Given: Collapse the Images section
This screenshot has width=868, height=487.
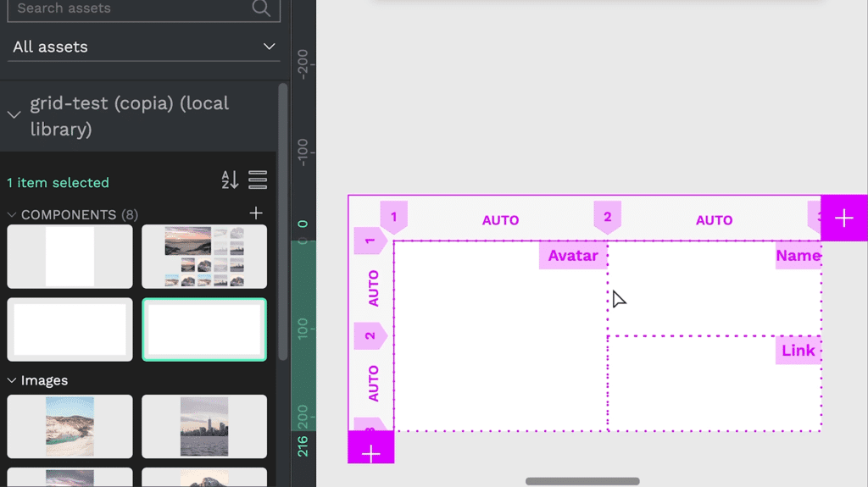Looking at the screenshot, I should click(x=13, y=381).
